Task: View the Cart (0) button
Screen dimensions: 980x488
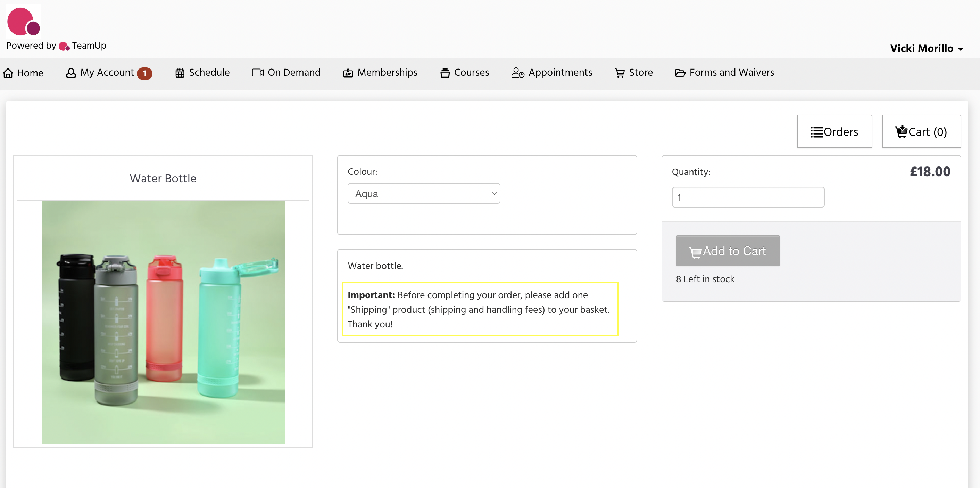Action: click(x=921, y=132)
